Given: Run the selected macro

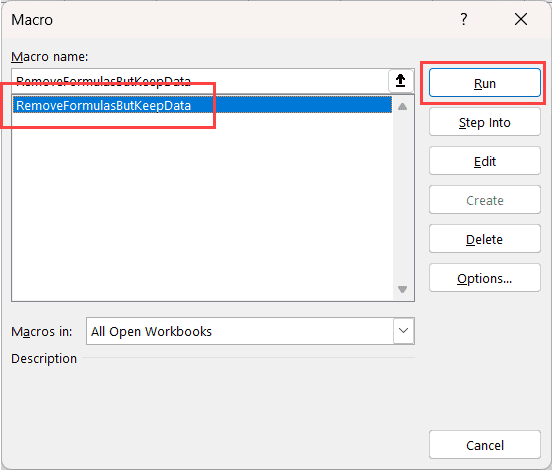Looking at the screenshot, I should [x=485, y=83].
